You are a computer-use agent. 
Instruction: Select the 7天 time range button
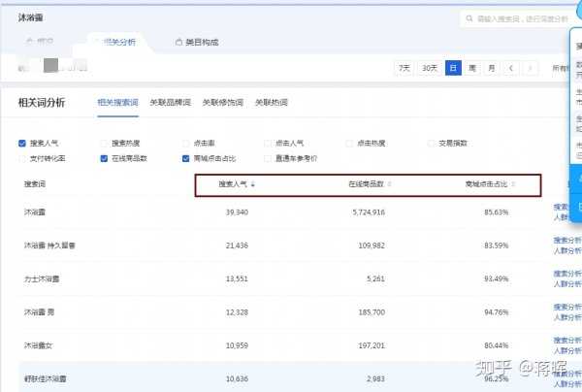coord(403,68)
